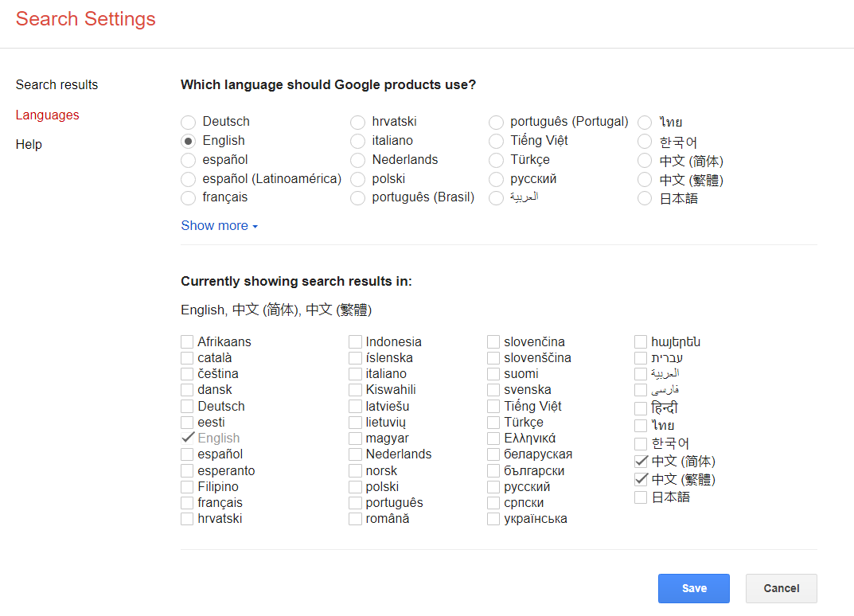Expand the Show more languages list
Image resolution: width=854 pixels, height=616 pixels.
(219, 225)
